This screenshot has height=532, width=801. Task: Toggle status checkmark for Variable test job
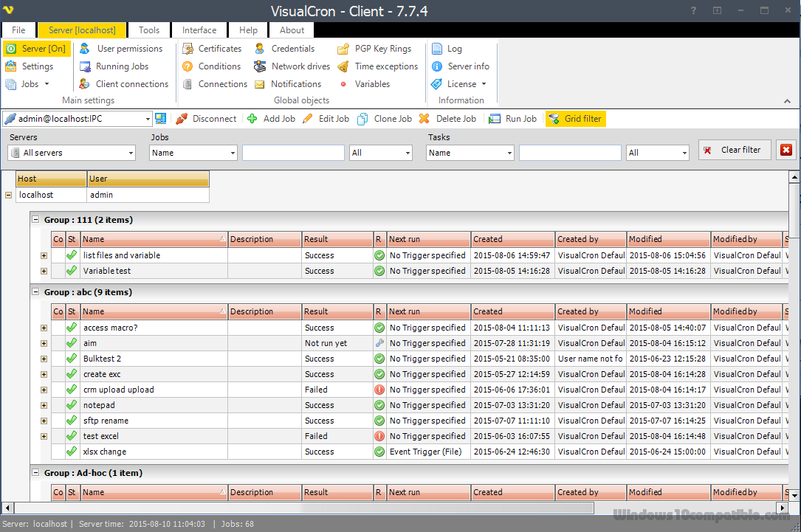tap(72, 271)
